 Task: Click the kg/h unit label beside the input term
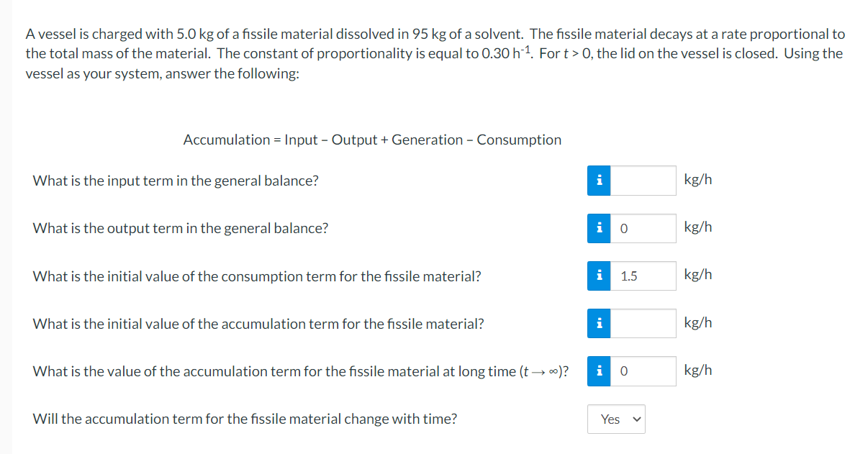pos(698,180)
